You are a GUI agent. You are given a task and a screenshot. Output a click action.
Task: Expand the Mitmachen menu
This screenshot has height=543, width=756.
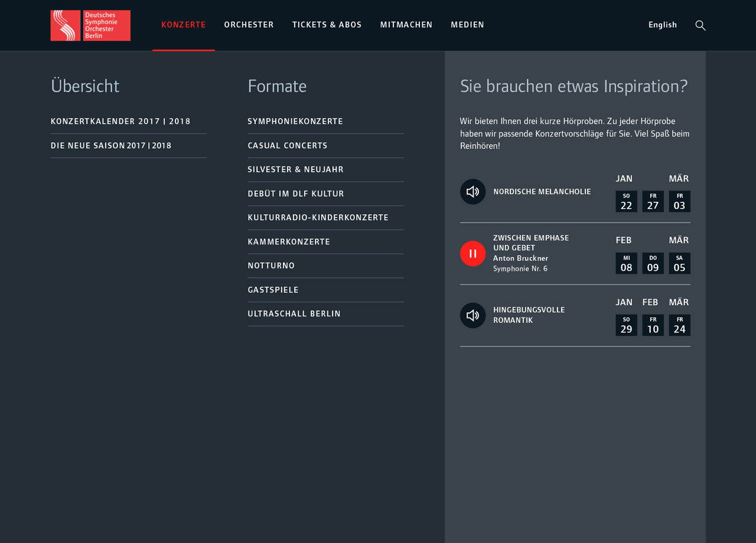pyautogui.click(x=406, y=25)
